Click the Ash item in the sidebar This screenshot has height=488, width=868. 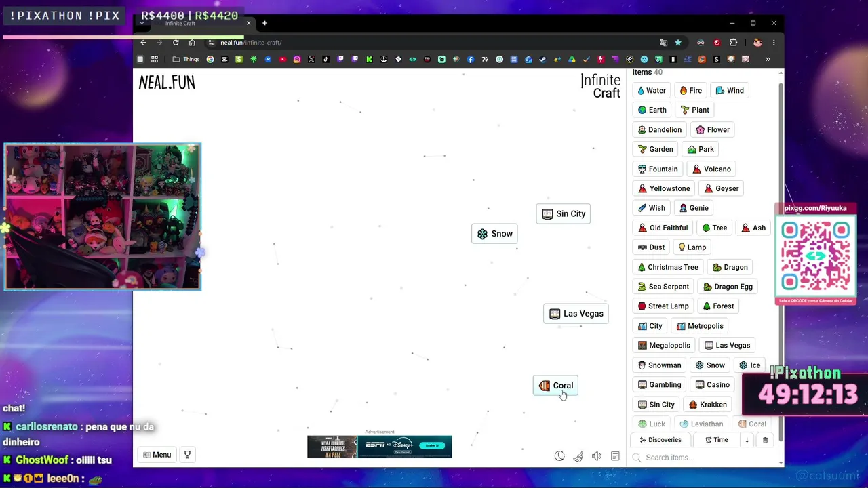click(753, 228)
